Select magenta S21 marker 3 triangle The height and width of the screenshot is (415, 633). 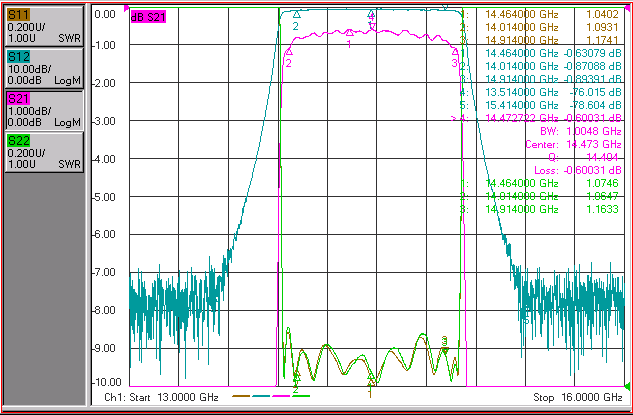point(455,52)
